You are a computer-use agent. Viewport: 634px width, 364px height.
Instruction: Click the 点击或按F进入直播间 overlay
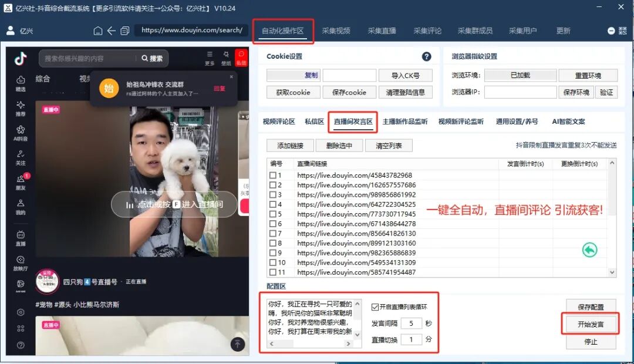click(174, 205)
